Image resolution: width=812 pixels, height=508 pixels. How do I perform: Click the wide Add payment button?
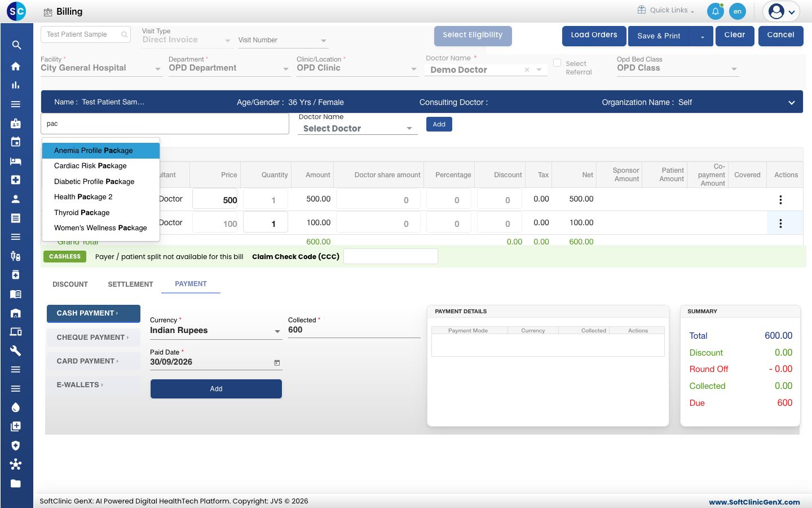[216, 389]
